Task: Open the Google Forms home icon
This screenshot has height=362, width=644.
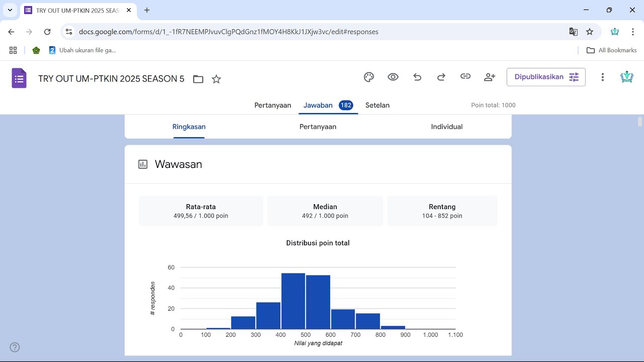Action: (x=19, y=78)
